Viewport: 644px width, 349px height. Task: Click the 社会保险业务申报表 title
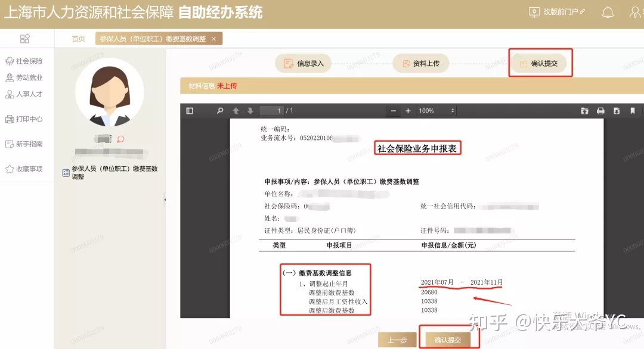[417, 148]
